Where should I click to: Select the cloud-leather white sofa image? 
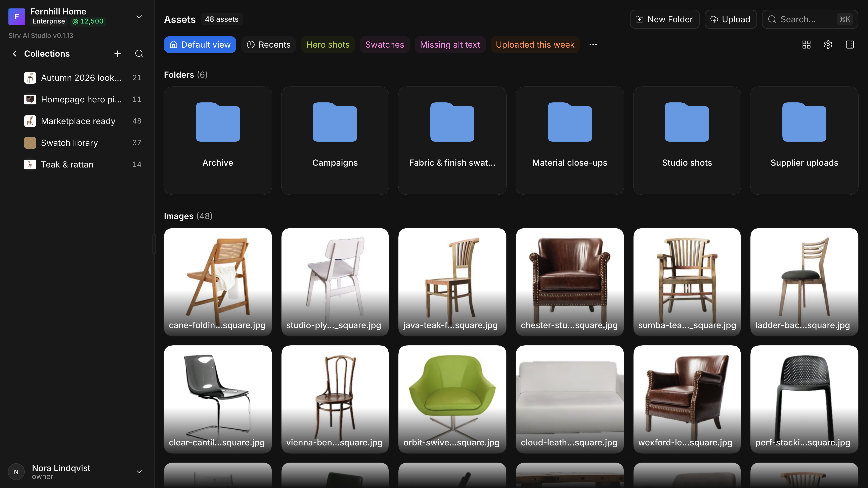pos(569,399)
